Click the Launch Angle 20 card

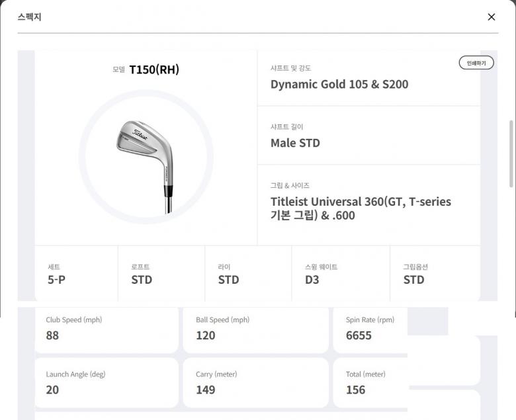click(106, 382)
